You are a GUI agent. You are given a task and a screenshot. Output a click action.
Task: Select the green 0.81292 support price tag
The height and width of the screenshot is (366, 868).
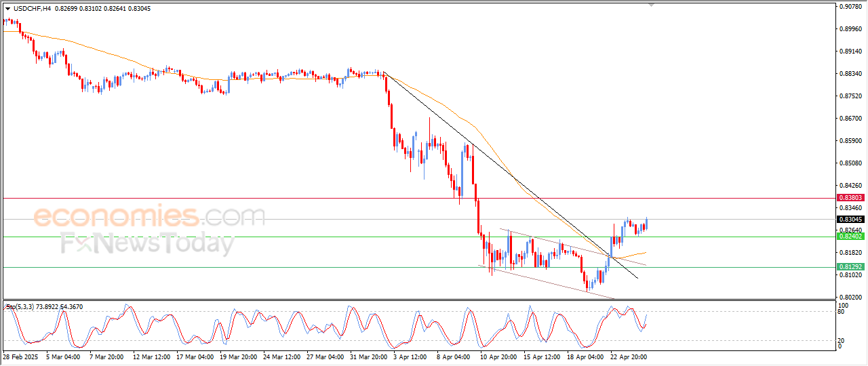(850, 267)
